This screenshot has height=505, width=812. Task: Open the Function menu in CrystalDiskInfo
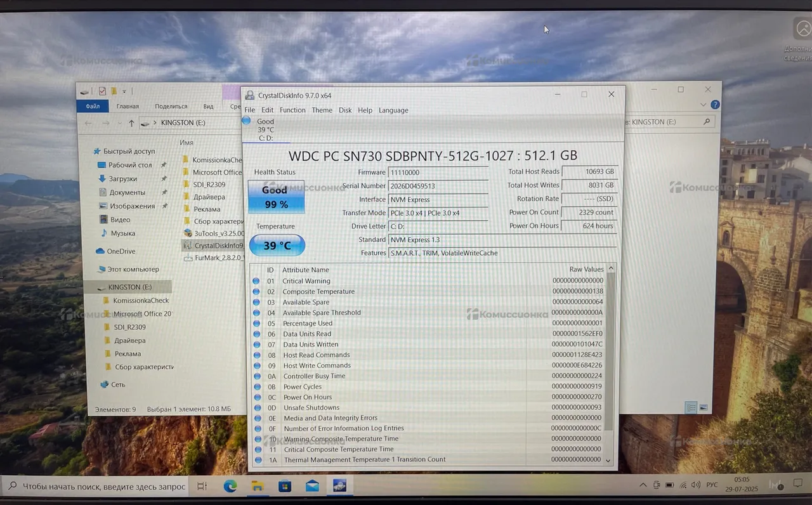pyautogui.click(x=292, y=110)
